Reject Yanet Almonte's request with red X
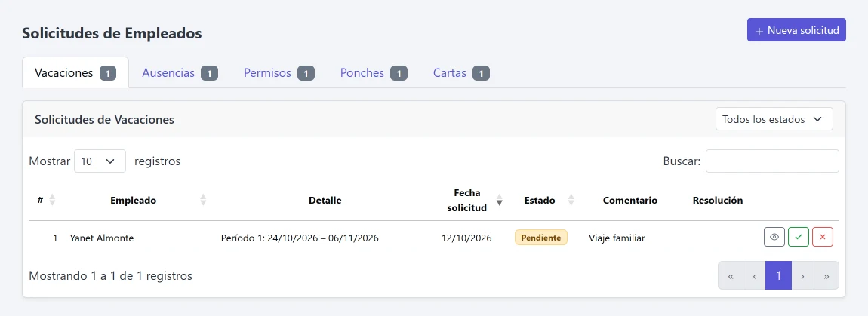This screenshot has height=316, width=868. (823, 238)
